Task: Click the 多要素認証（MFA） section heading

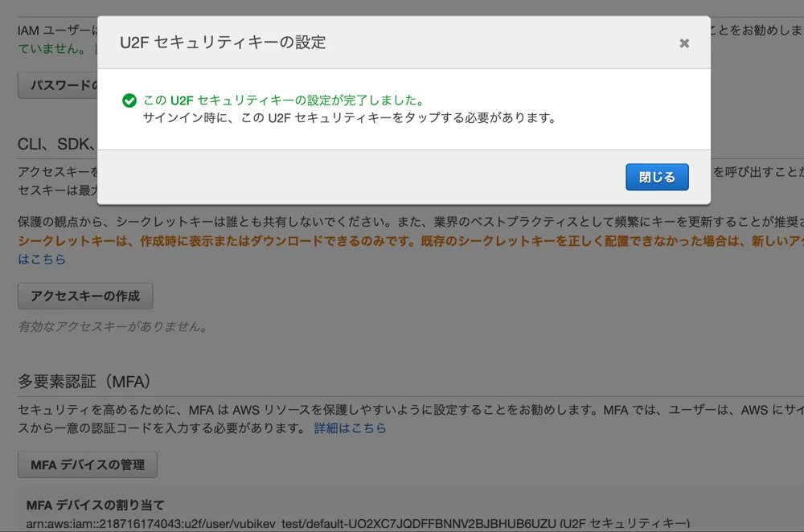Action: click(x=84, y=380)
